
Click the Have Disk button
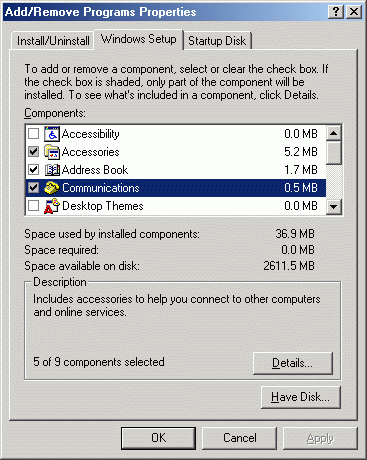tap(301, 397)
